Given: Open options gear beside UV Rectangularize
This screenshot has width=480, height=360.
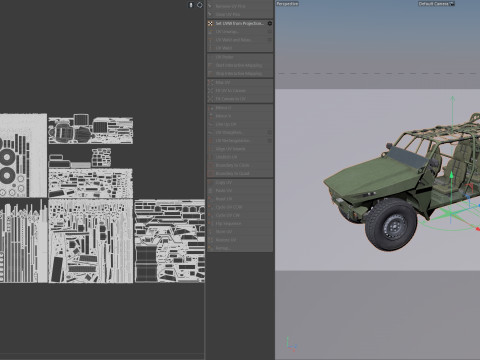Looking at the screenshot, I should [x=270, y=141].
